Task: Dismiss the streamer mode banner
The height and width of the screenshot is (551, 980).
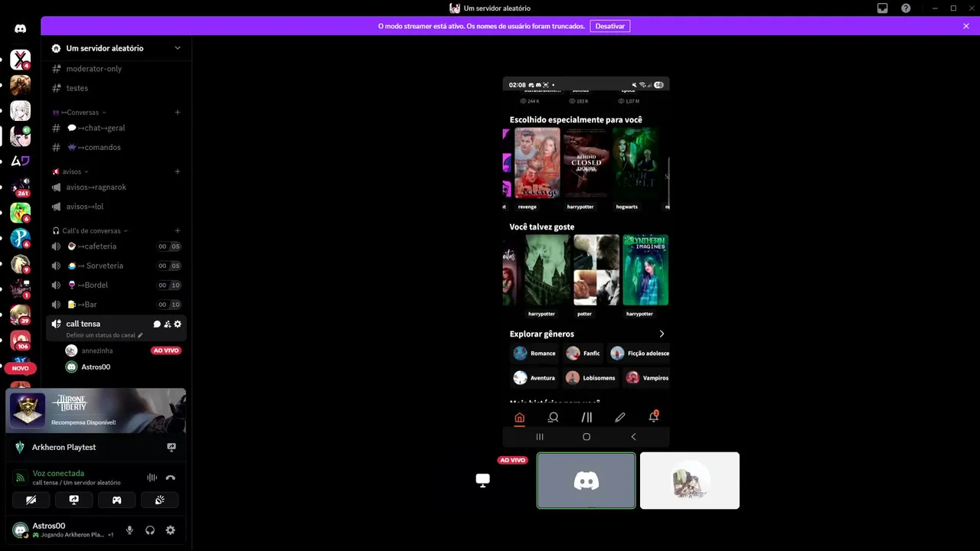Action: pos(966,26)
